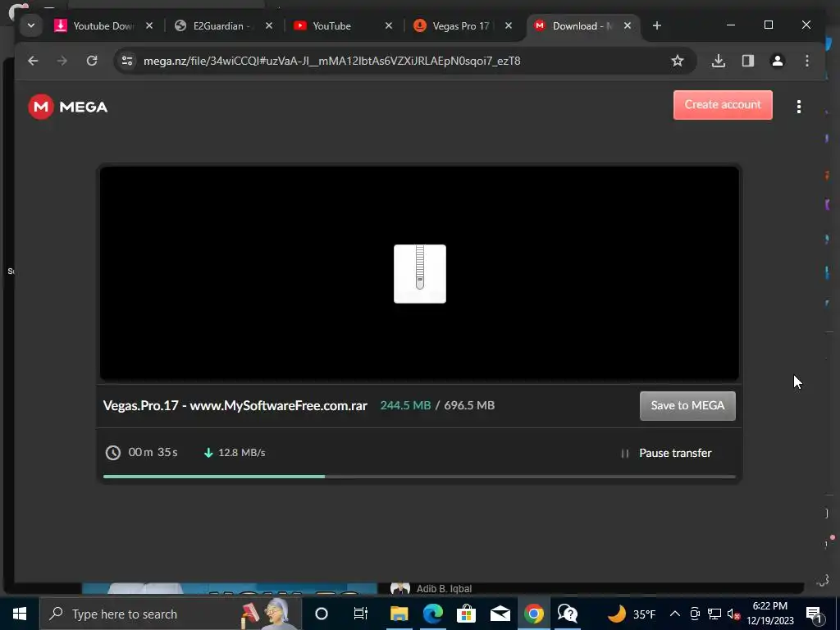Click the muted volume icon in tray
The image size is (840, 630).
[733, 614]
